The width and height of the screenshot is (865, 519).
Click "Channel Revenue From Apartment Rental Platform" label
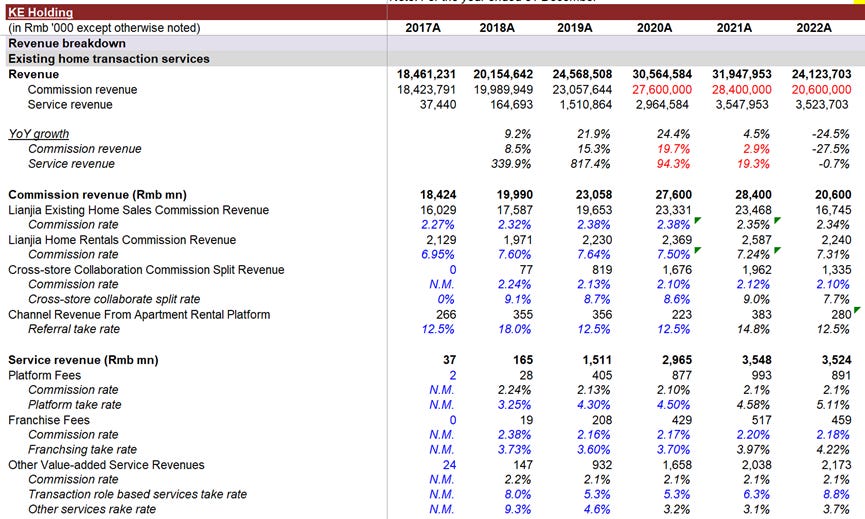pos(139,314)
